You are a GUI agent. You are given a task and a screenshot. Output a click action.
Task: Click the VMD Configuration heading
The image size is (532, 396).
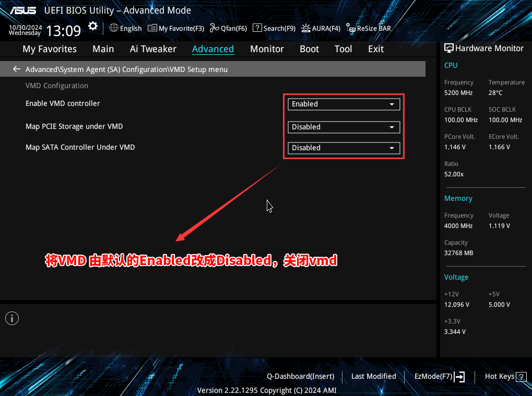click(x=57, y=86)
